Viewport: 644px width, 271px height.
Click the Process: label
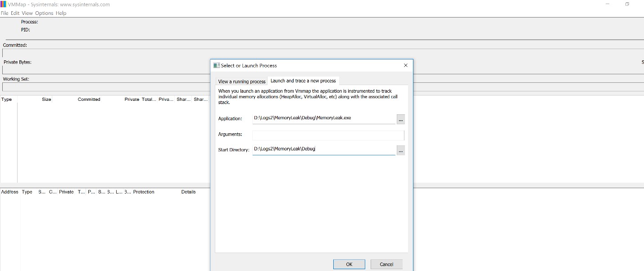click(30, 22)
